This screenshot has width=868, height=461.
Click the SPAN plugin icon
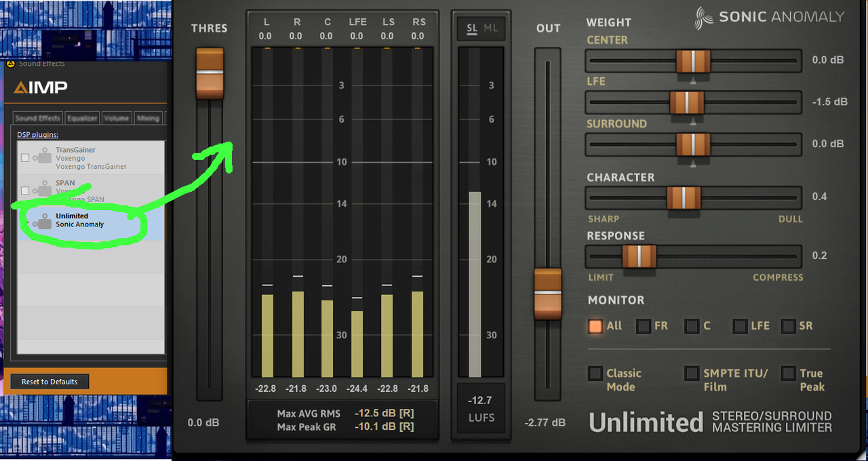(x=43, y=190)
